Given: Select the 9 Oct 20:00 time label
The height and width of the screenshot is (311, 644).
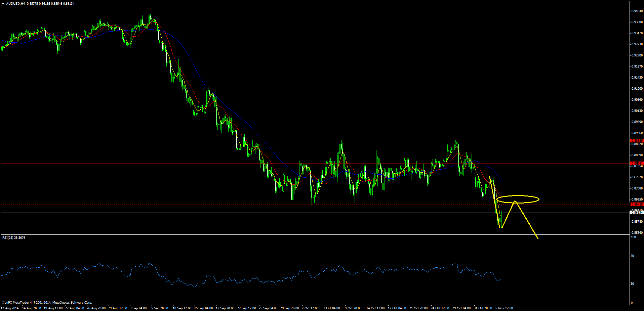Looking at the screenshot, I should (353, 308).
